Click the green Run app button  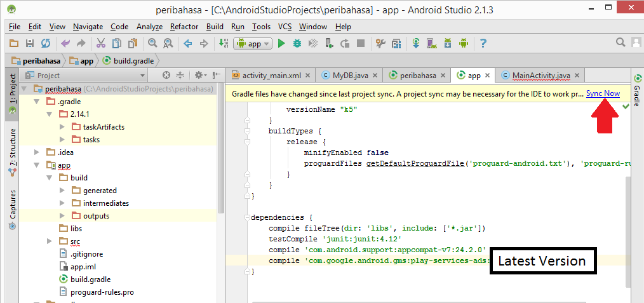281,43
